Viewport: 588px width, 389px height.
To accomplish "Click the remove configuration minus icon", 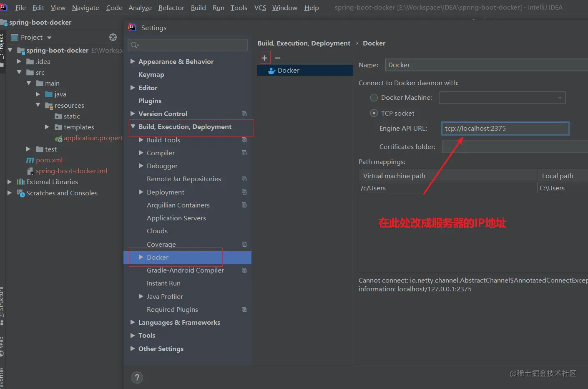I will (x=278, y=58).
